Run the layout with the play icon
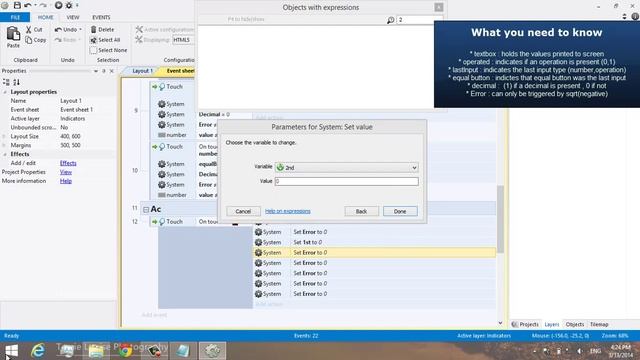The width and height of the screenshot is (640, 360). (x=58, y=5)
